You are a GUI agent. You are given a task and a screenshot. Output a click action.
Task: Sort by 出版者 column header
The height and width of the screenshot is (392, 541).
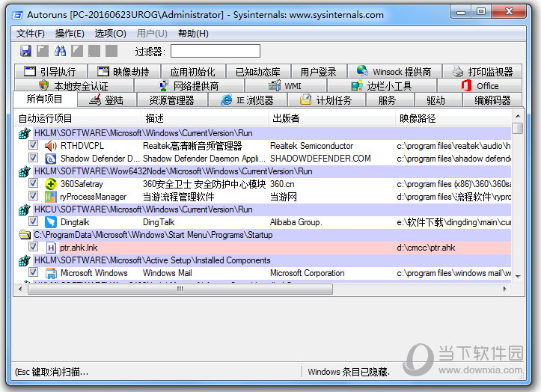coord(331,118)
